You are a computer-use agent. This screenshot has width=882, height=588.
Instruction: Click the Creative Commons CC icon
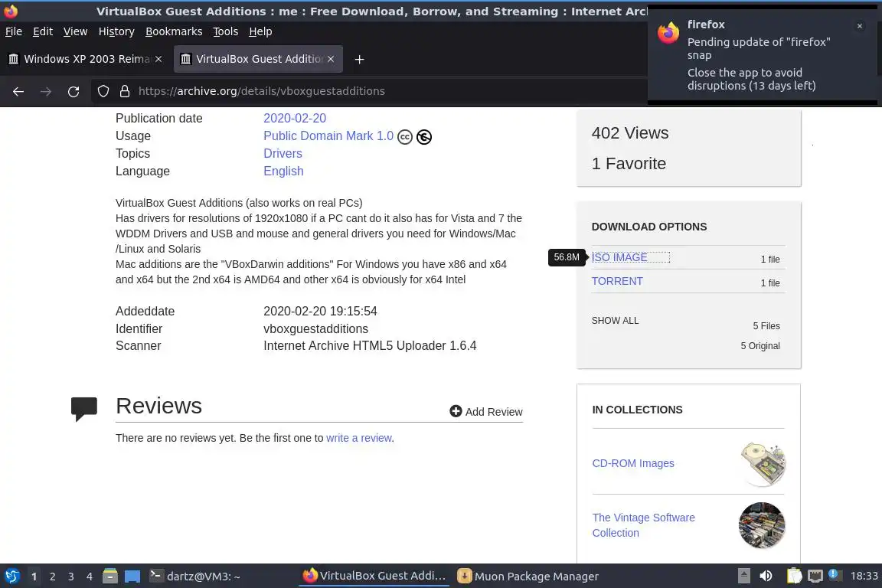pyautogui.click(x=405, y=137)
